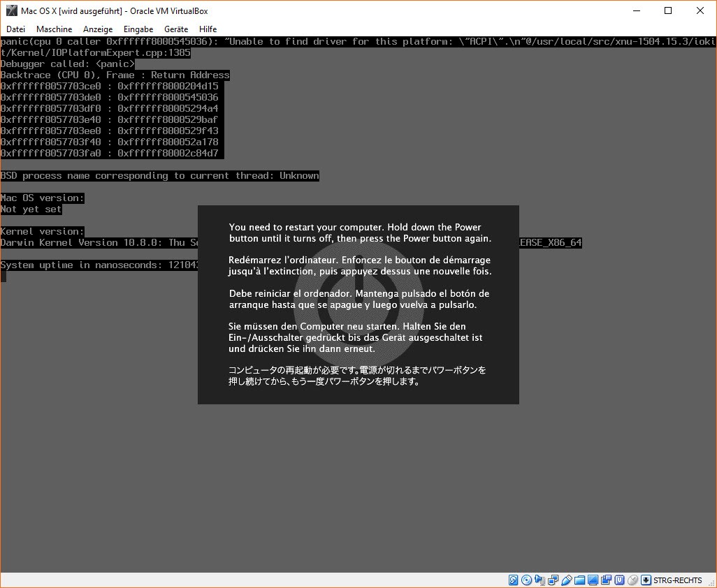Click the backtrace address 0xffffff80002c84d7
This screenshot has height=588, width=717.
tap(168, 153)
